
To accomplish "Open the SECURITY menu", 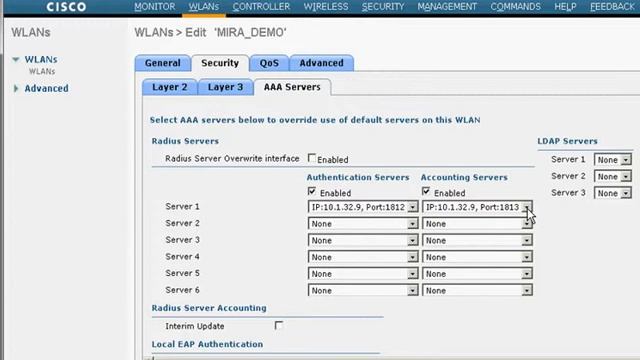I will tap(383, 7).
